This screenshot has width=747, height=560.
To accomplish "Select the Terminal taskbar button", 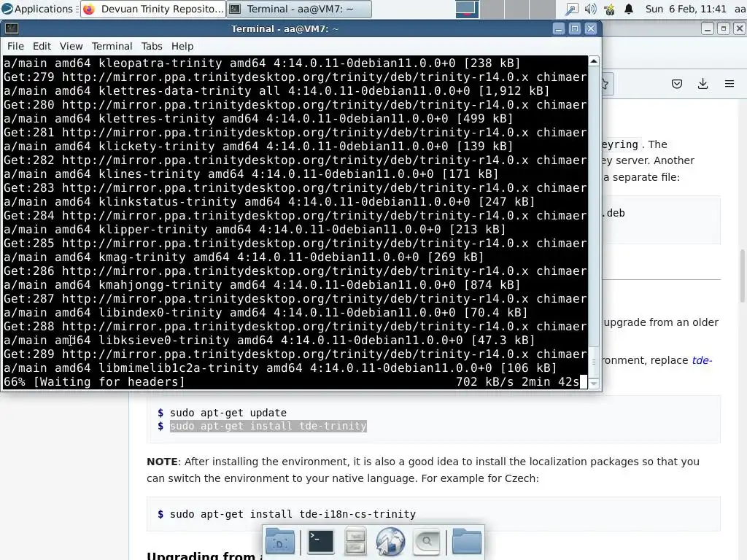I will (298, 9).
